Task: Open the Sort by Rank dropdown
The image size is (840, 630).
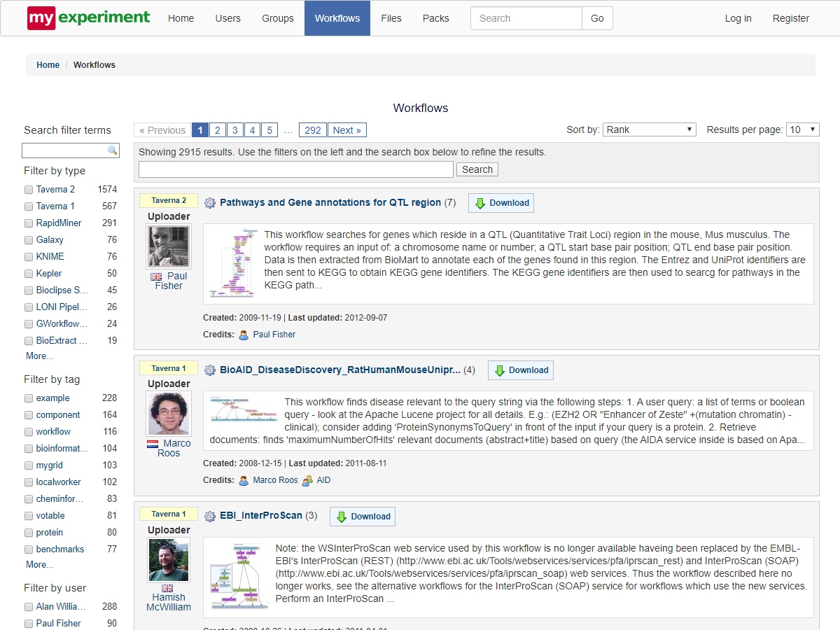Action: pos(649,129)
